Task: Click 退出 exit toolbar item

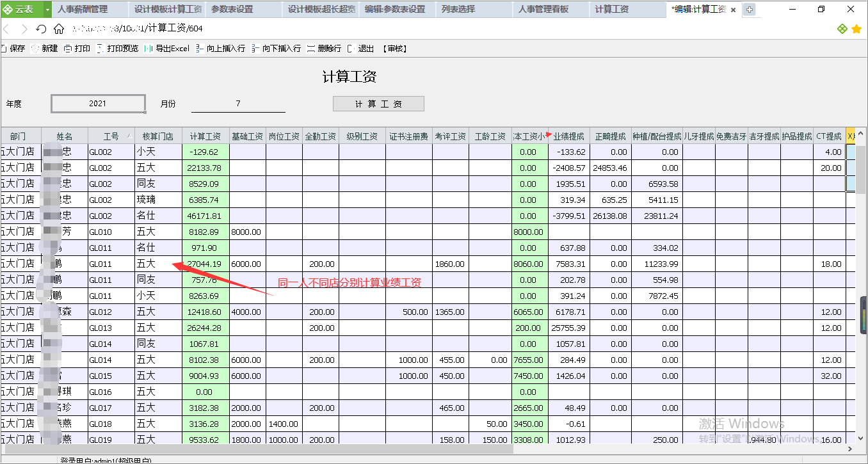Action: click(x=361, y=49)
